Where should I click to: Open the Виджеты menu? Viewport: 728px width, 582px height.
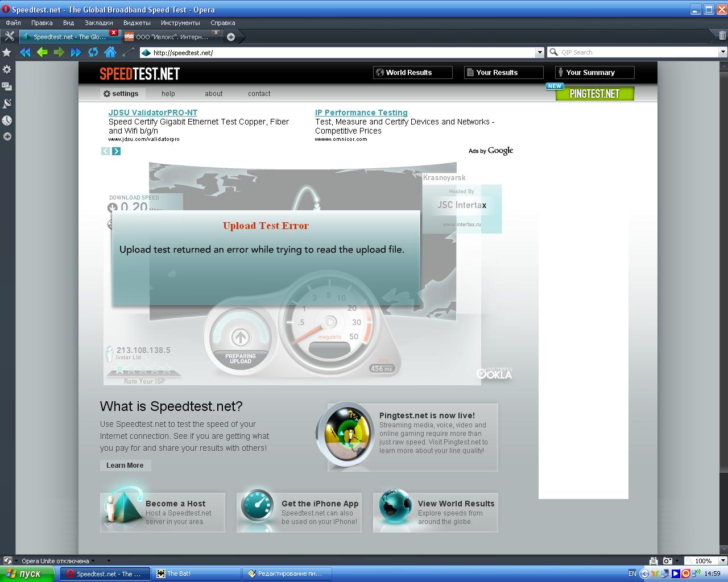click(137, 23)
